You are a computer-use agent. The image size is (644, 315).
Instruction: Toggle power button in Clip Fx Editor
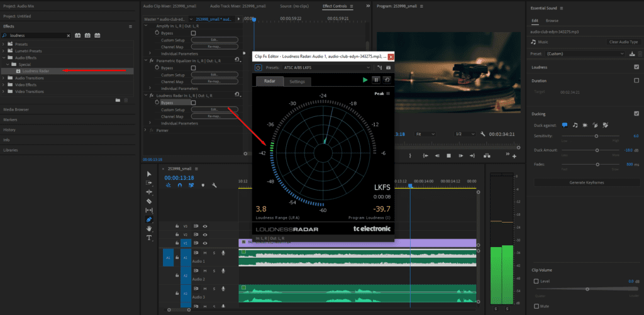point(258,67)
